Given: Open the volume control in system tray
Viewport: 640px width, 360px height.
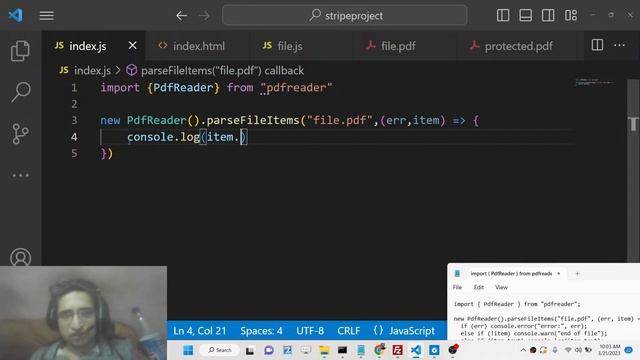Looking at the screenshot, I should (578, 350).
